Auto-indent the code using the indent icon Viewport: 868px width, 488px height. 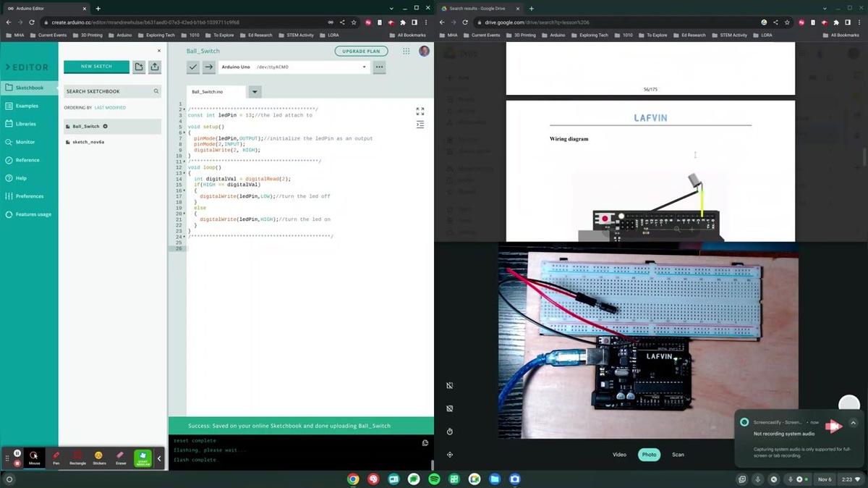(420, 125)
